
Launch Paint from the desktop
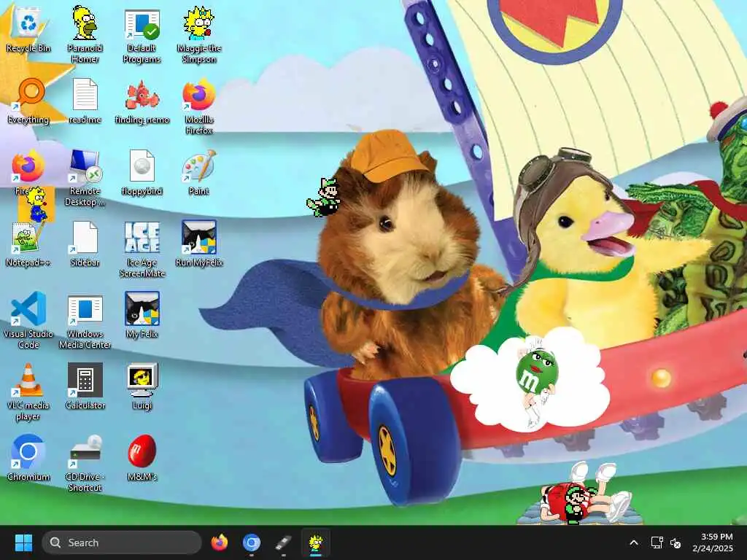[x=198, y=173]
